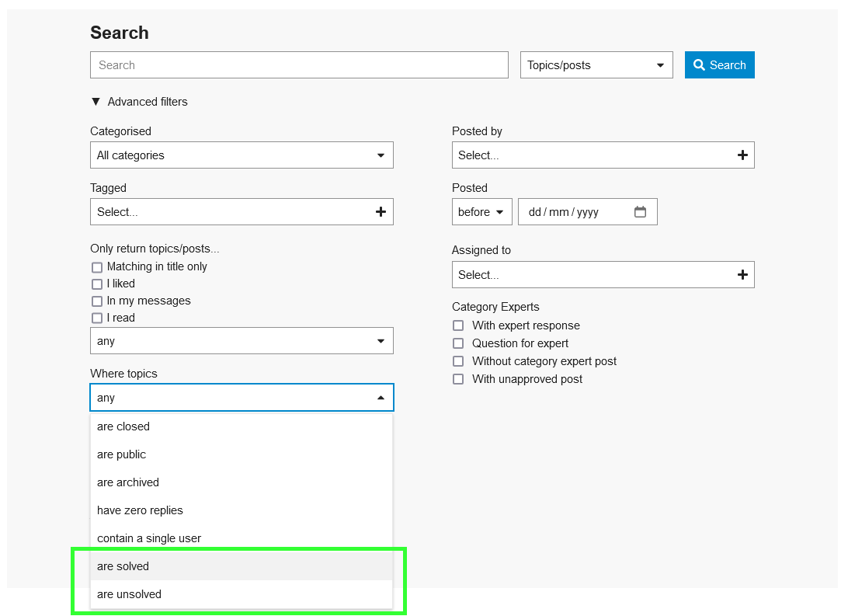The width and height of the screenshot is (848, 616).
Task: Open the Tagged select box
Action: pos(242,211)
